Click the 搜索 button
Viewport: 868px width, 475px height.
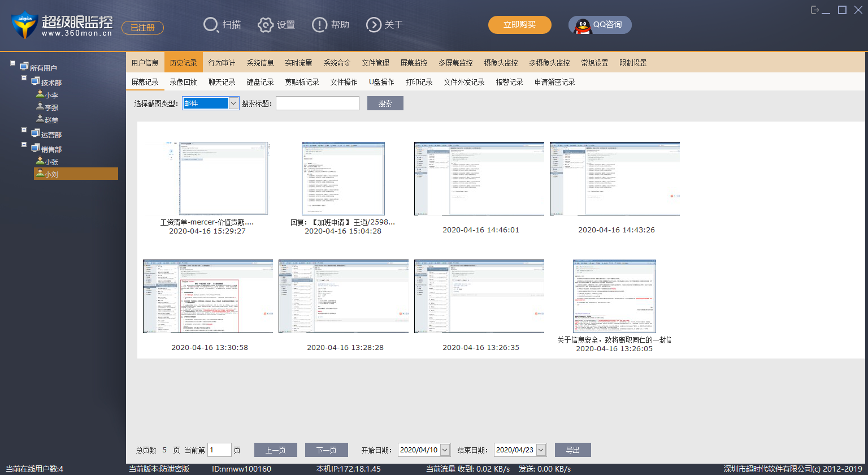385,103
